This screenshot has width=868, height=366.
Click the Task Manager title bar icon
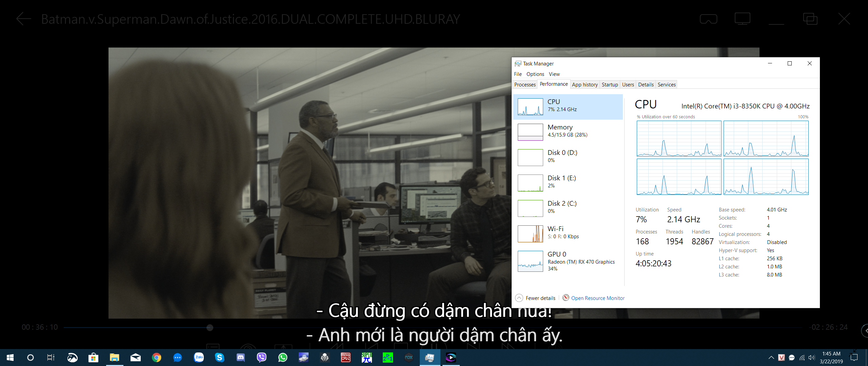518,63
